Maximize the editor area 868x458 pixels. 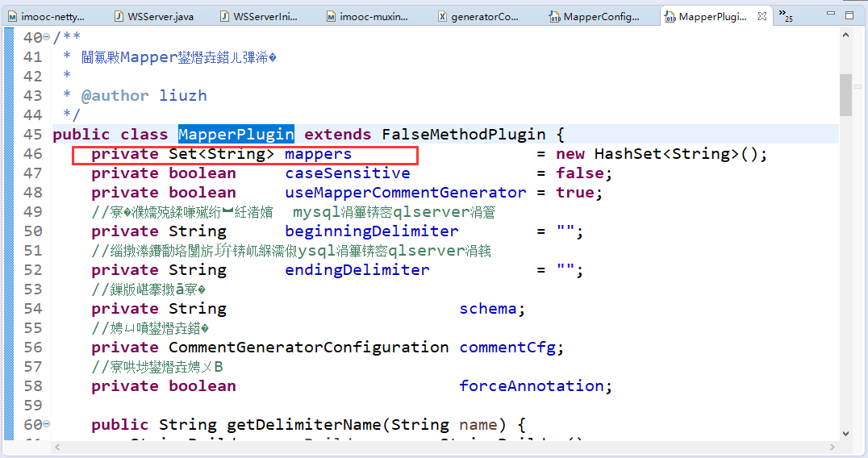(x=849, y=15)
